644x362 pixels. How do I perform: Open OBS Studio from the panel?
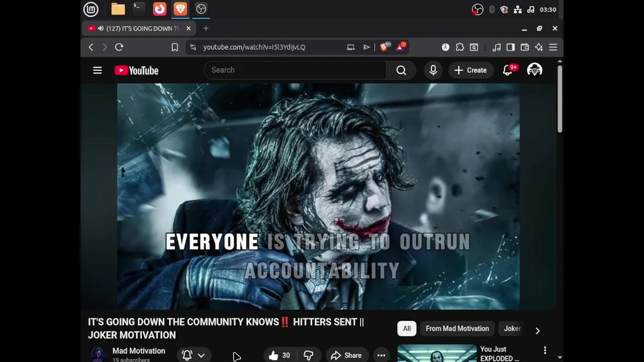point(201,9)
